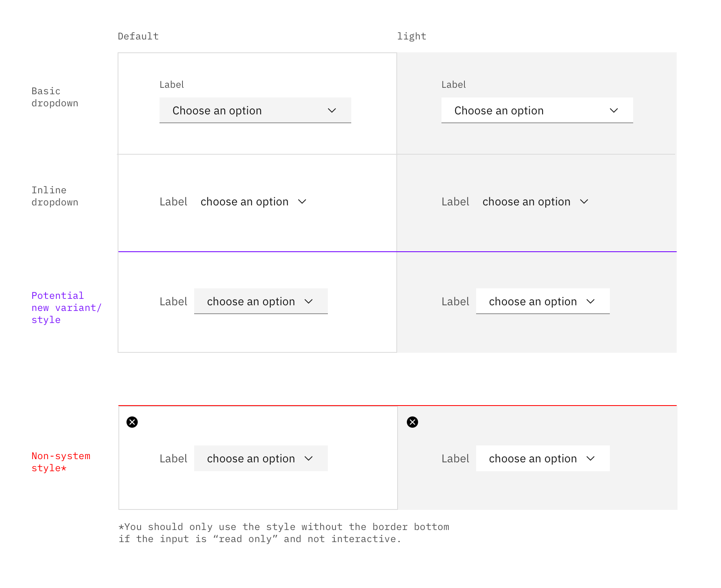Click the chevron next to the light inline dropdown
Image resolution: width=721 pixels, height=588 pixels.
pyautogui.click(x=584, y=201)
